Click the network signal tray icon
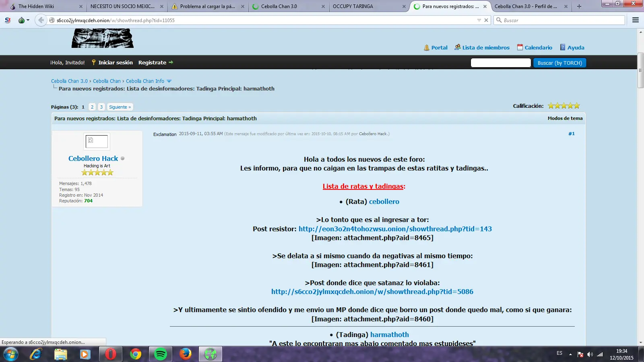Viewport: 644px width, 362px height. click(600, 354)
